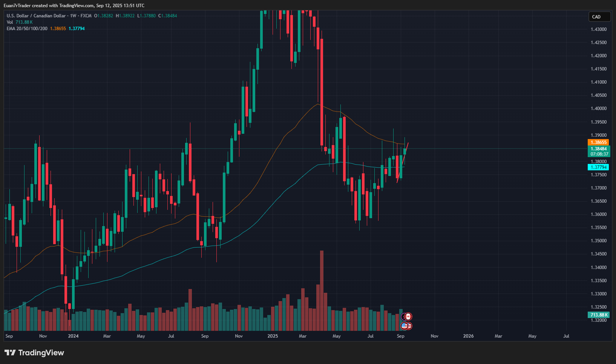Click the cyan EMA value 1.37794 in legend
The image size is (616, 364).
pyautogui.click(x=77, y=29)
